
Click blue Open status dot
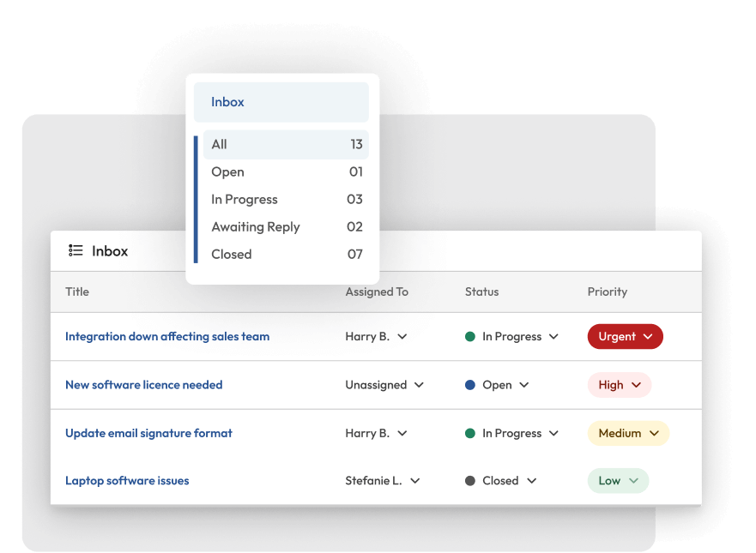[470, 385]
